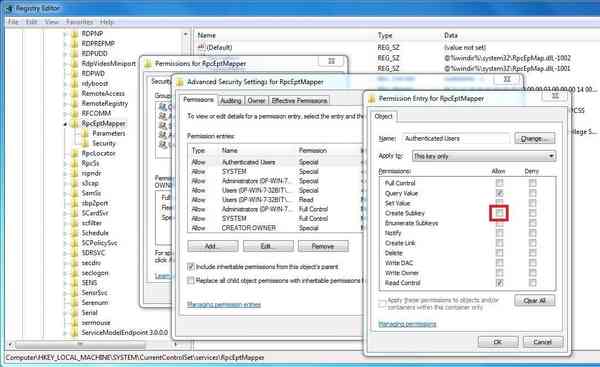This screenshot has height=367, width=600.
Task: Click the rdyboost folder icon
Action: coord(75,83)
